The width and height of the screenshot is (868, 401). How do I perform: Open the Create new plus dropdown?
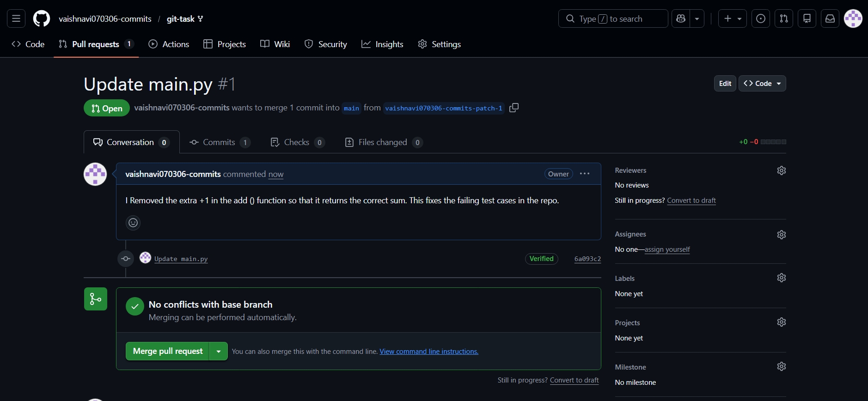[733, 18]
